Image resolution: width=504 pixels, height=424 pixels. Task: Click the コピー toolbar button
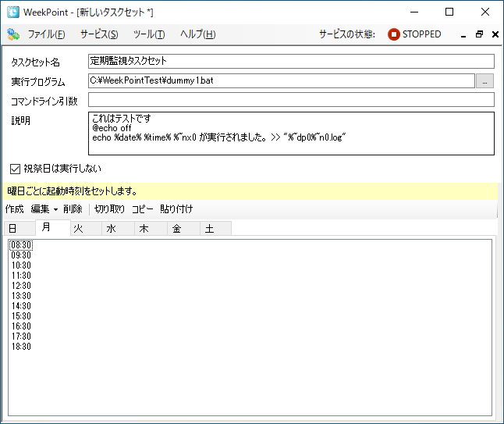143,209
